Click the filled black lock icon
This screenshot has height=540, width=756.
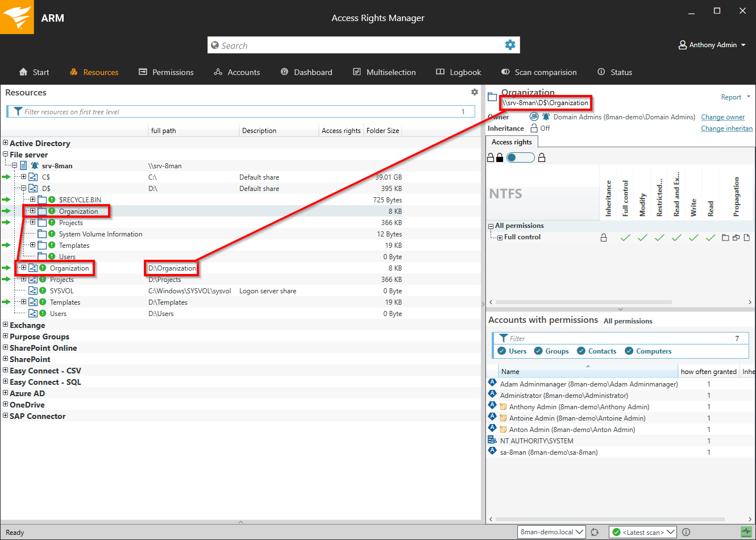500,157
